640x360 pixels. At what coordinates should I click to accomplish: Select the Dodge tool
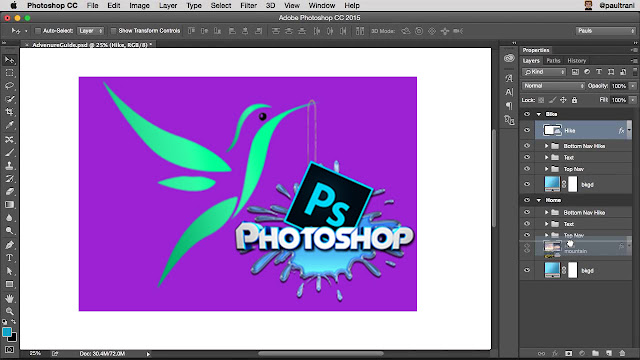pyautogui.click(x=9, y=231)
